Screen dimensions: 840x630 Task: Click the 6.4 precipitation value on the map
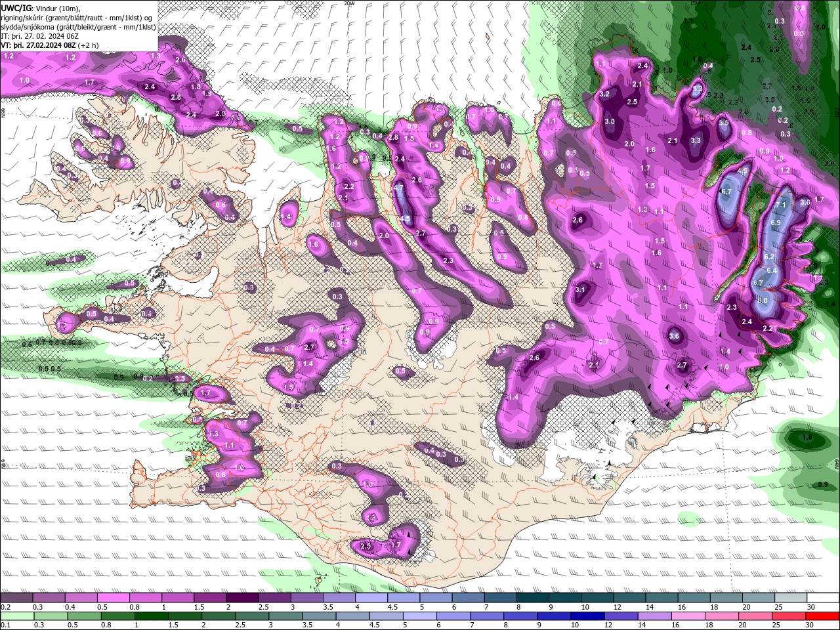pyautogui.click(x=772, y=270)
